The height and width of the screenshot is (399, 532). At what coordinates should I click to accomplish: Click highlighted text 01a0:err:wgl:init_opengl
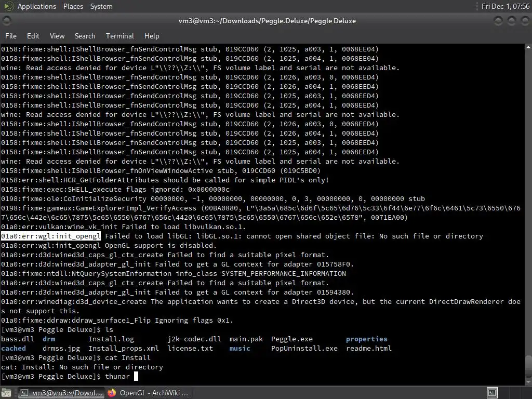pos(51,236)
